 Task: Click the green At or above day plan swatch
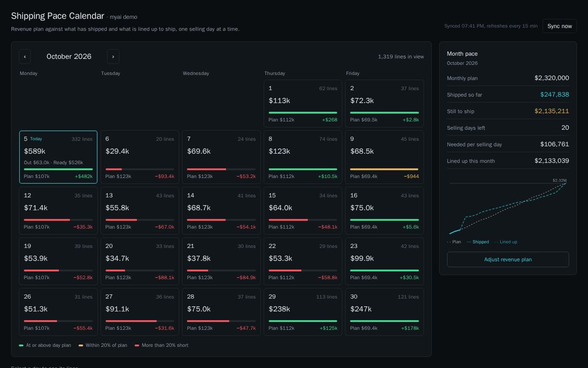21,345
